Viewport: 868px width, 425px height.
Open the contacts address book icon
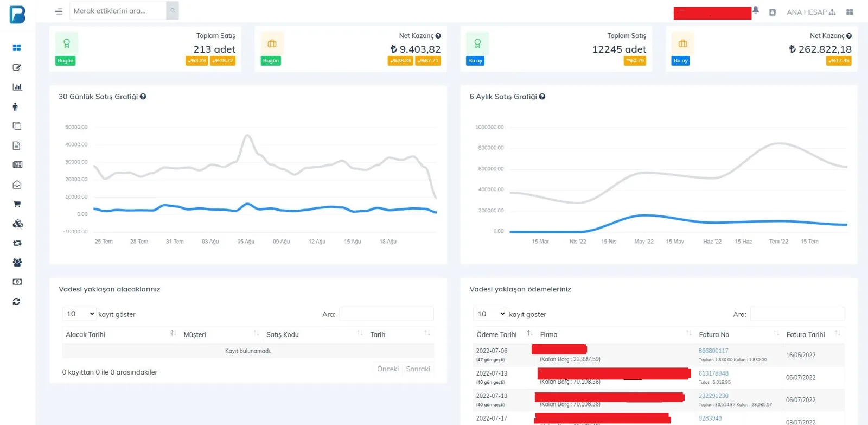(x=773, y=12)
